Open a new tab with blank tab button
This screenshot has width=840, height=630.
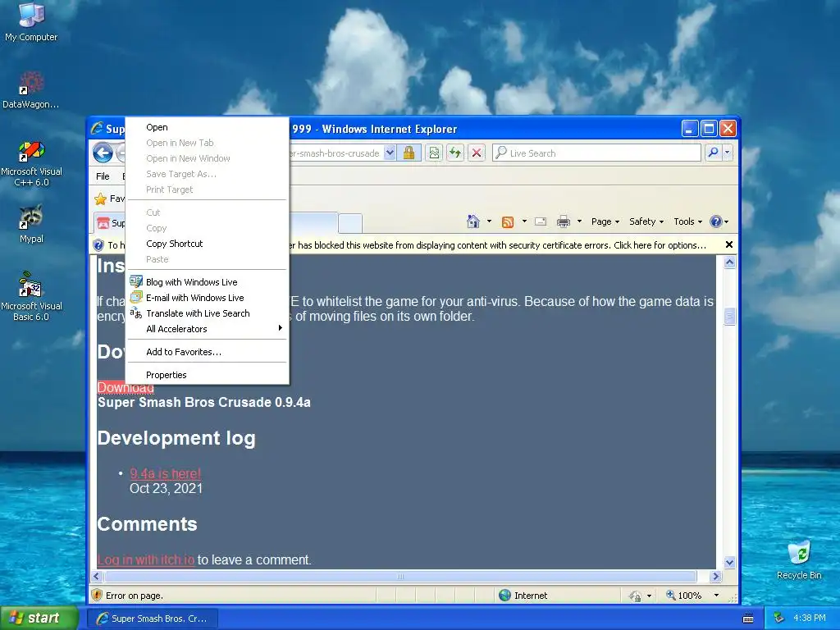pyautogui.click(x=350, y=223)
